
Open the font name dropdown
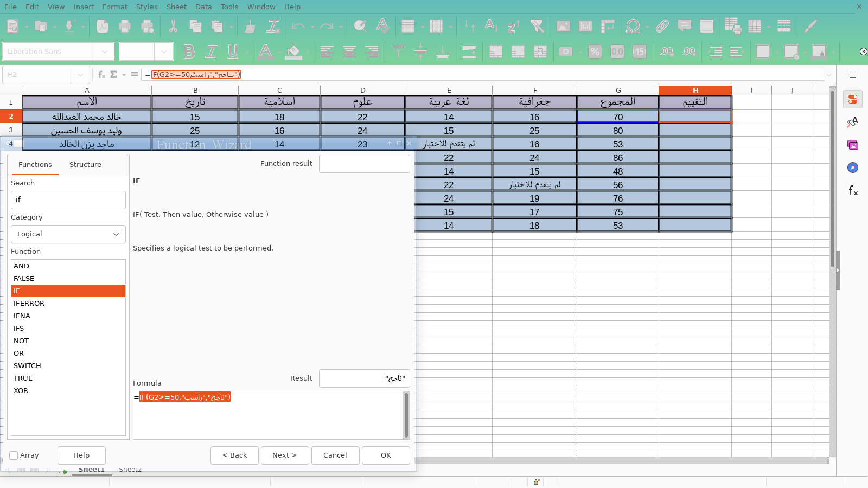click(104, 52)
